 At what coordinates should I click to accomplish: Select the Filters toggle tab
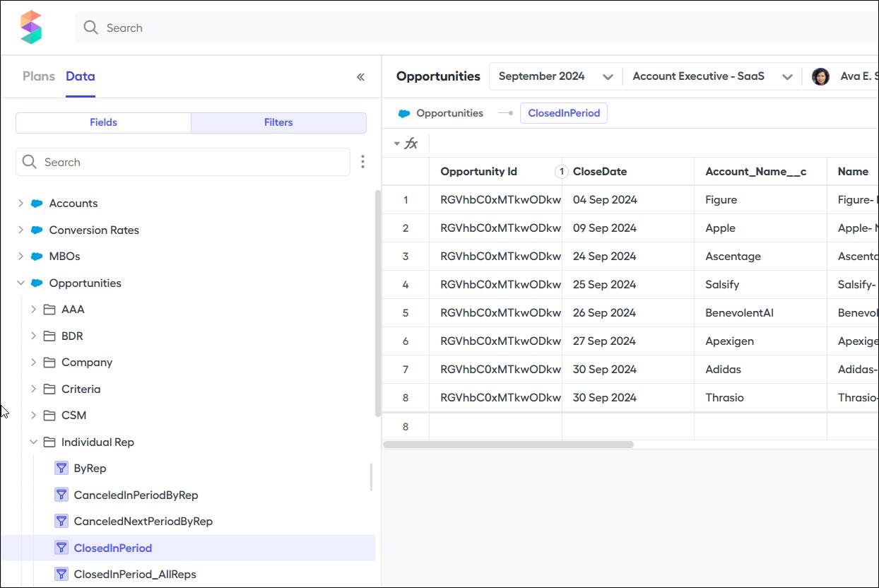click(x=278, y=122)
